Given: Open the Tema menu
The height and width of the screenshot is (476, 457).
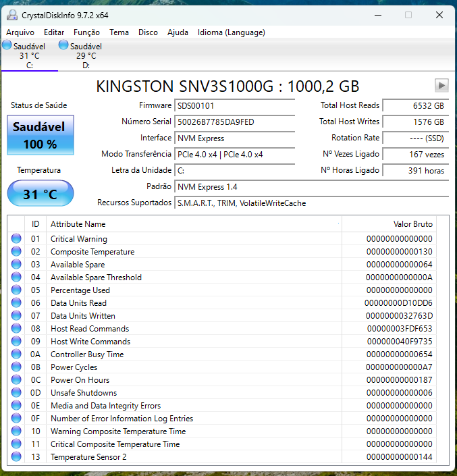Looking at the screenshot, I should click(119, 32).
